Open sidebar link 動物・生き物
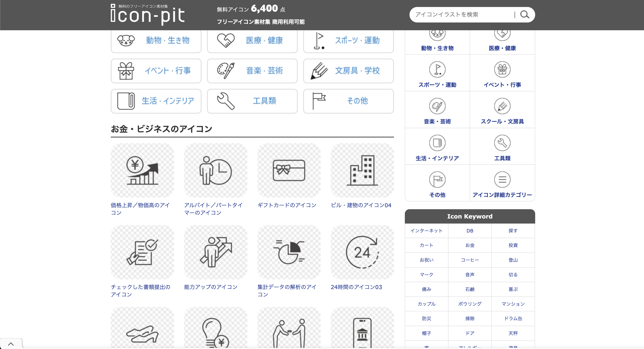Viewport: 644px width, 349px height. point(437,48)
